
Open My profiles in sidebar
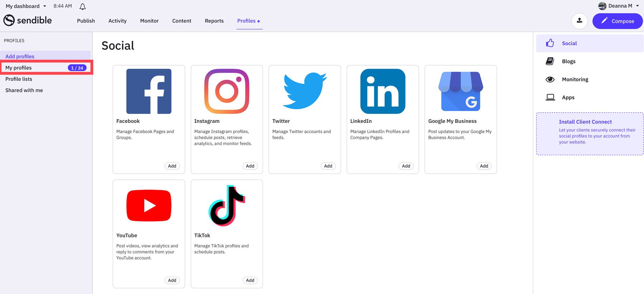pos(19,68)
